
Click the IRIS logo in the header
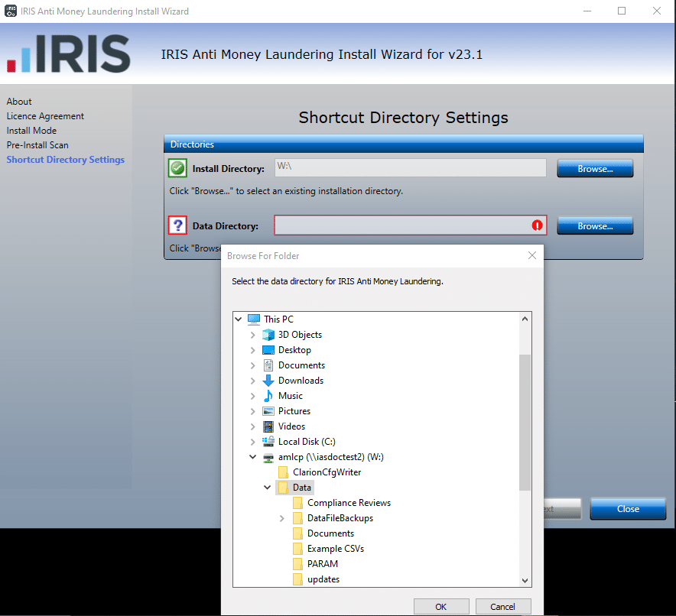point(69,53)
